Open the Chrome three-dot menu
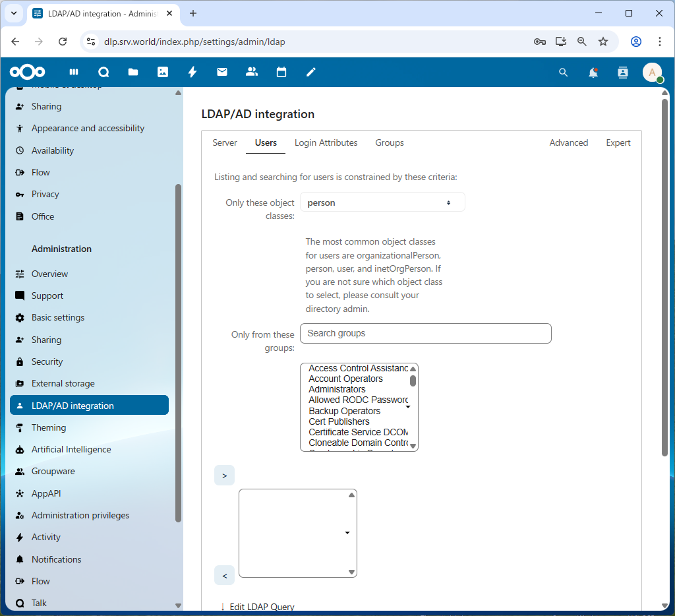The width and height of the screenshot is (675, 616). coord(659,42)
